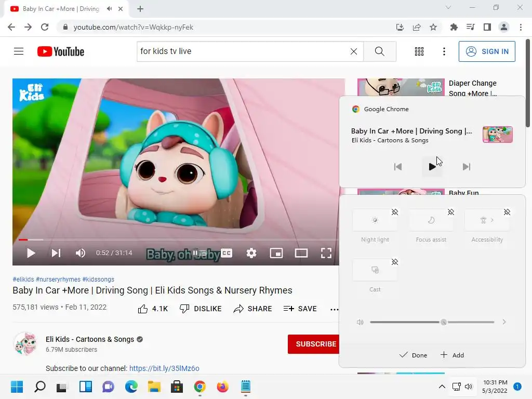Open Windows Start menu
532x399 pixels.
17,387
